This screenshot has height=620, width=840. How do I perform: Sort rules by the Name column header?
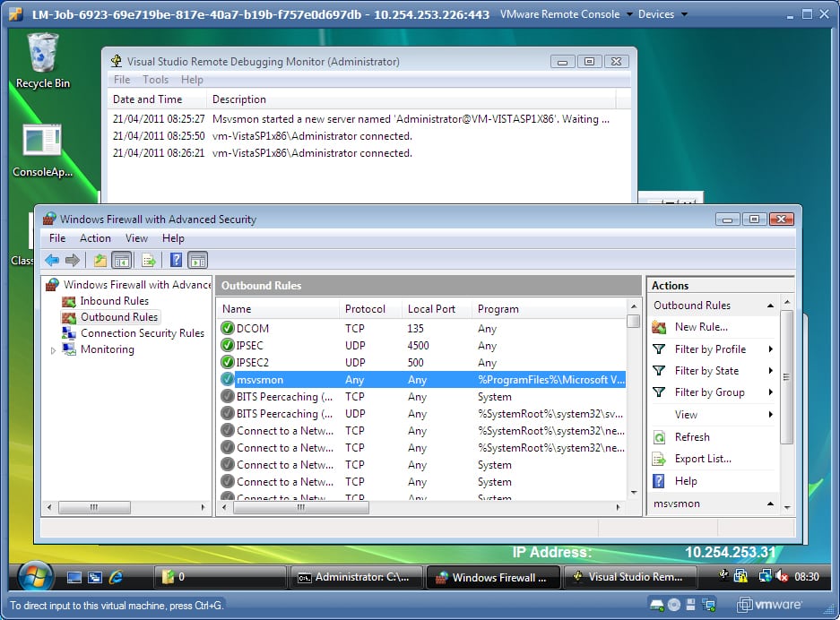(x=278, y=309)
